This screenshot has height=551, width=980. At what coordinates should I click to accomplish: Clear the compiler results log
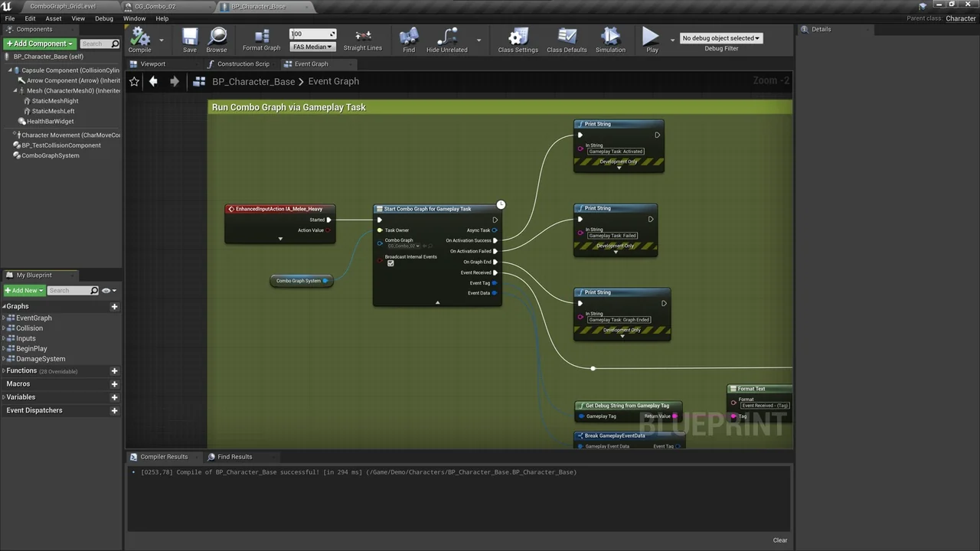tap(779, 540)
